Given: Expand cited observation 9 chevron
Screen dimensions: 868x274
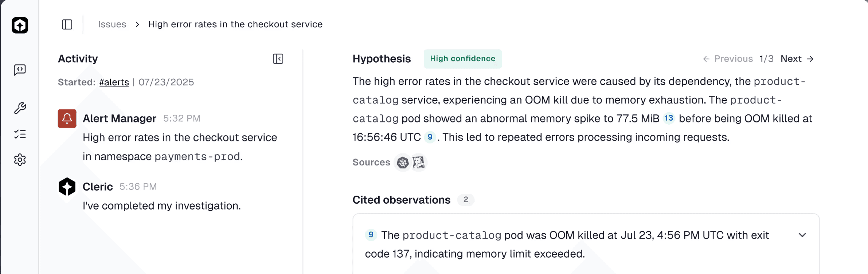Looking at the screenshot, I should tap(802, 235).
